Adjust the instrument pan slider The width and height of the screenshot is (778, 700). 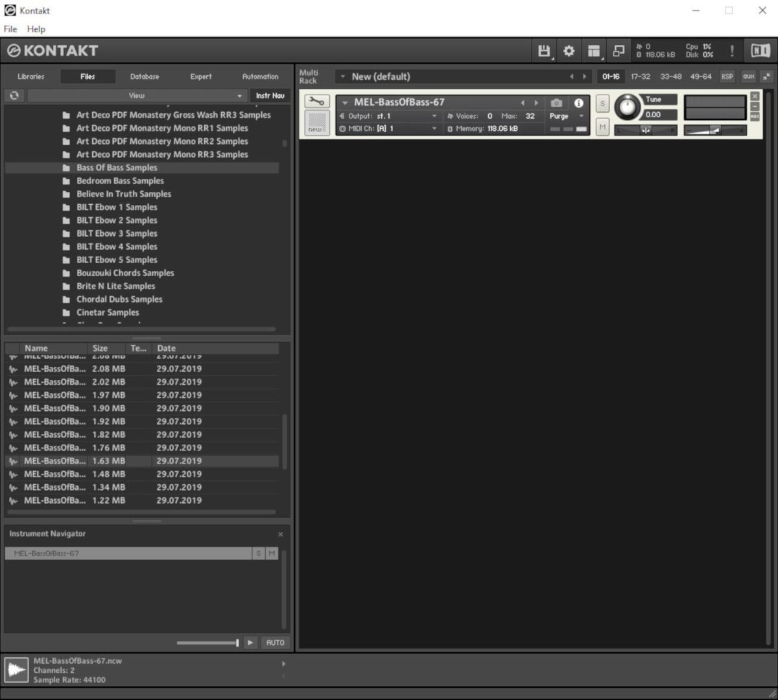tap(646, 130)
